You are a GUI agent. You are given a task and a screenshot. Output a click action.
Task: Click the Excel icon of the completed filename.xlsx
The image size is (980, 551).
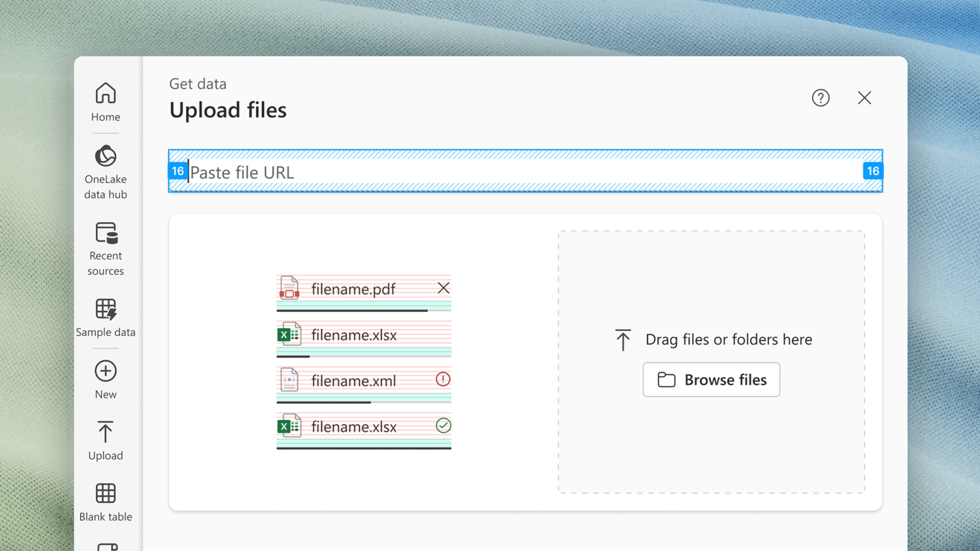(x=289, y=426)
